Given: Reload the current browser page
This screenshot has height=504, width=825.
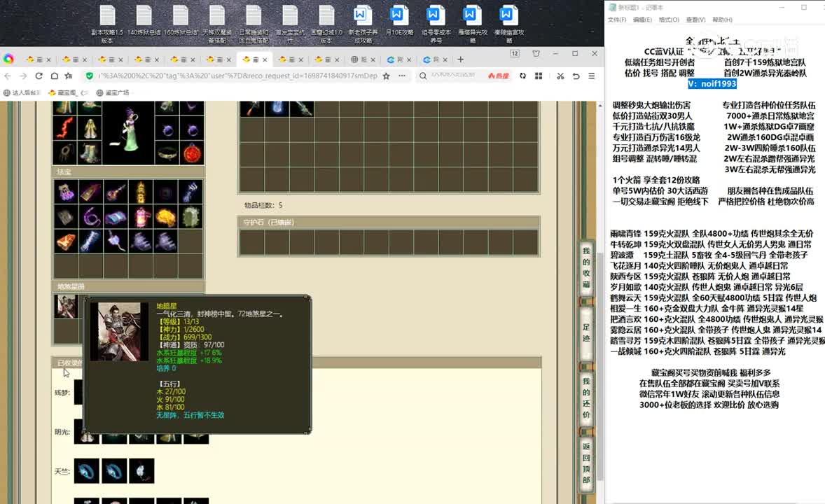Looking at the screenshot, I should click(39, 76).
